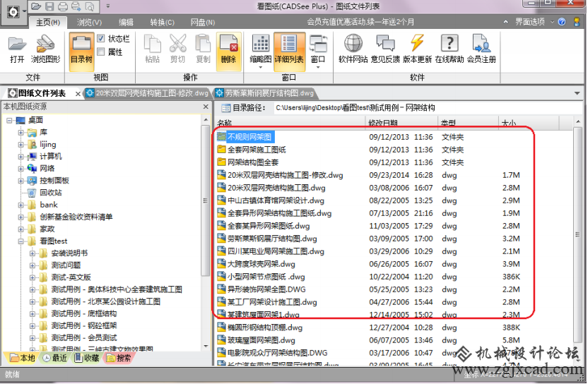588x384 pixels.
Task: Open the quick access toolbar customize dropdown
Action: click(x=108, y=6)
